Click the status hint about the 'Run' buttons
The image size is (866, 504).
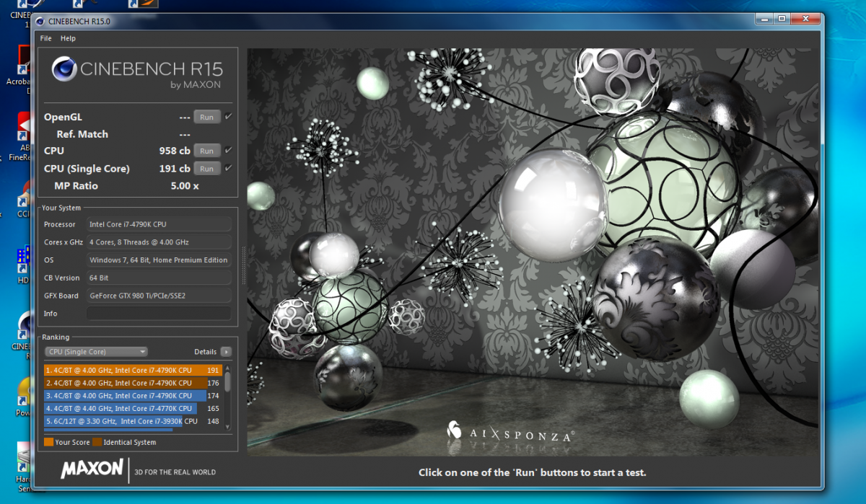[x=533, y=473]
